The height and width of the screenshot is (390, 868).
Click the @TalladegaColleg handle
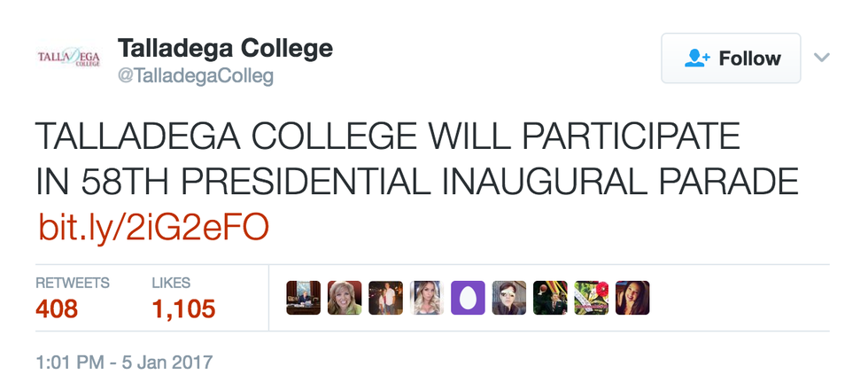(196, 76)
